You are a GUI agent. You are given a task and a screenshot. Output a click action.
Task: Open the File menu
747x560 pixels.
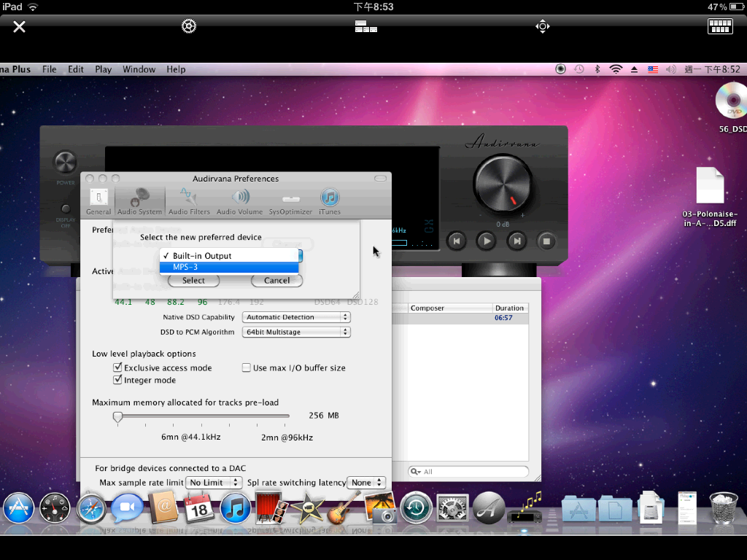(x=49, y=69)
